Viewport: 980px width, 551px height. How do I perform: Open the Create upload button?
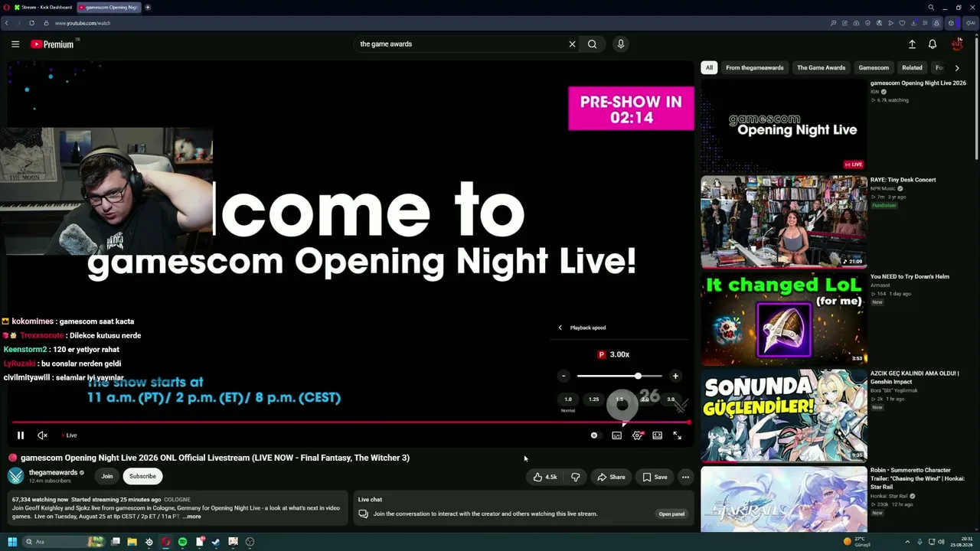(912, 44)
